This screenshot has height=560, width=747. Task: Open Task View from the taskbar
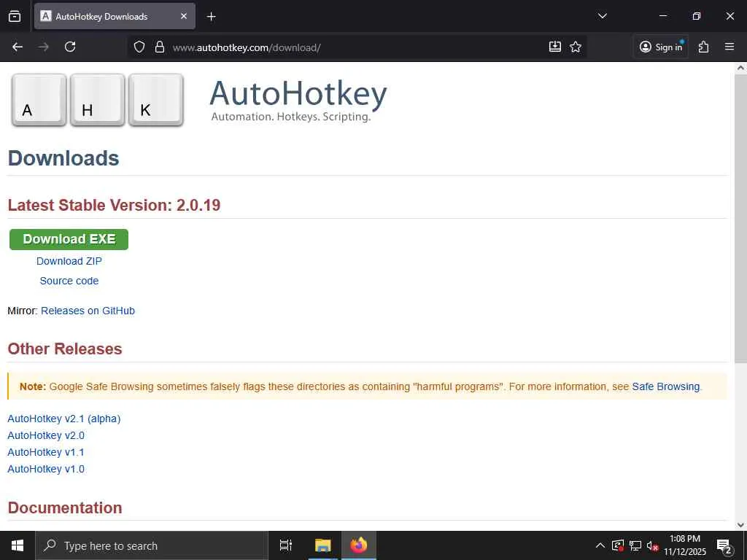pos(286,545)
